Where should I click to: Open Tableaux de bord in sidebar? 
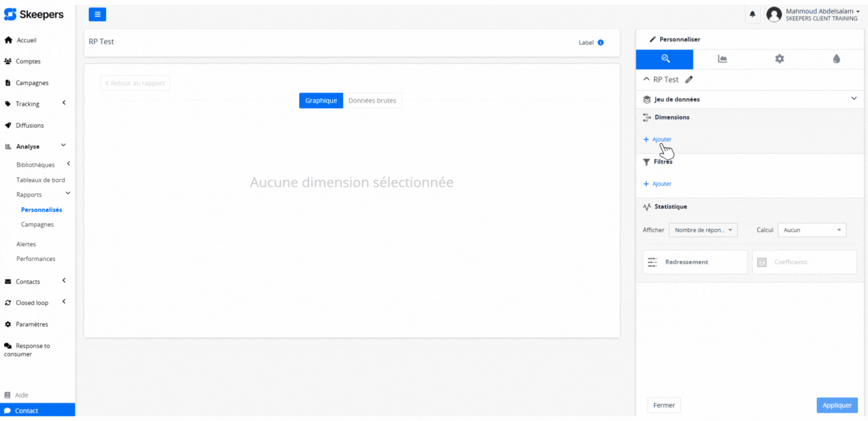pos(41,180)
